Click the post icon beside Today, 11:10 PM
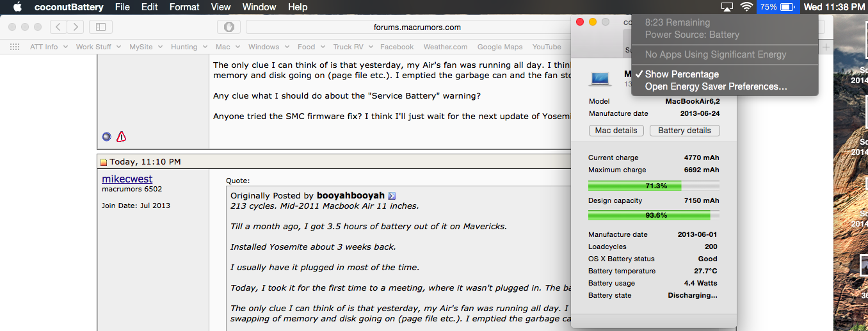 coord(104,163)
